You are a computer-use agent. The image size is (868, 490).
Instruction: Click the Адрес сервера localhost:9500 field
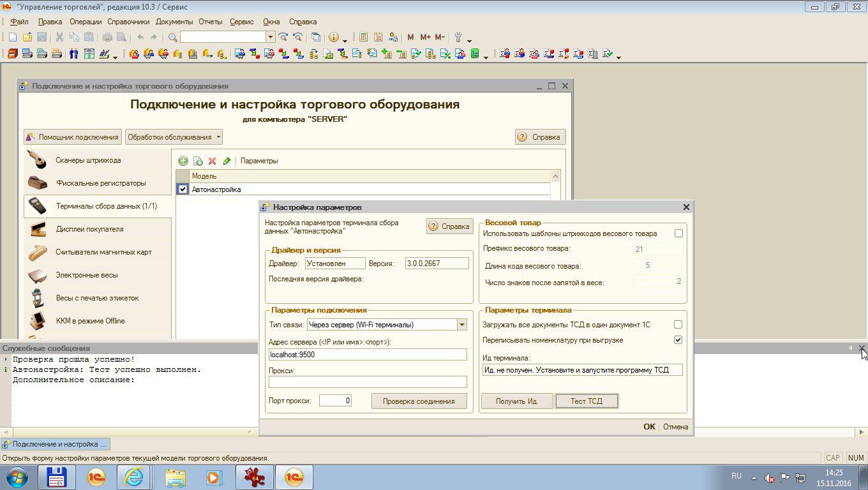(368, 355)
